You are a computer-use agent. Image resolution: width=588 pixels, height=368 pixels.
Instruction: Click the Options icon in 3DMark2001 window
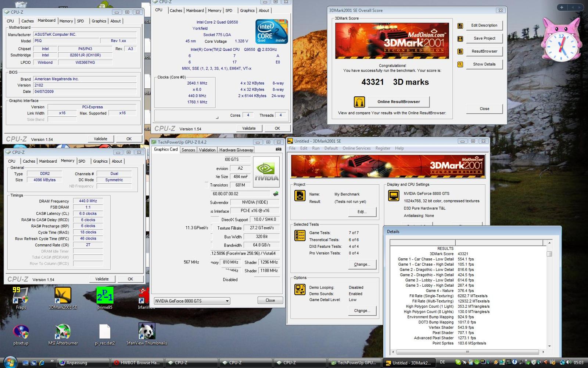pyautogui.click(x=300, y=290)
